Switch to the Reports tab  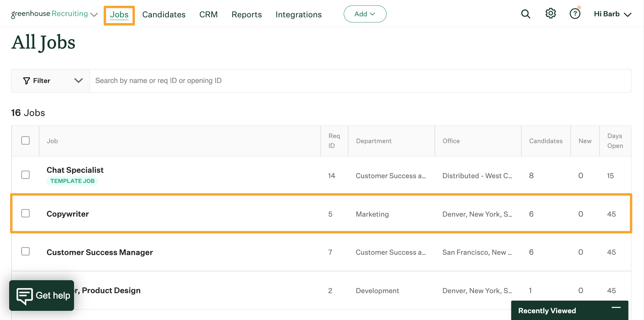pos(247,15)
